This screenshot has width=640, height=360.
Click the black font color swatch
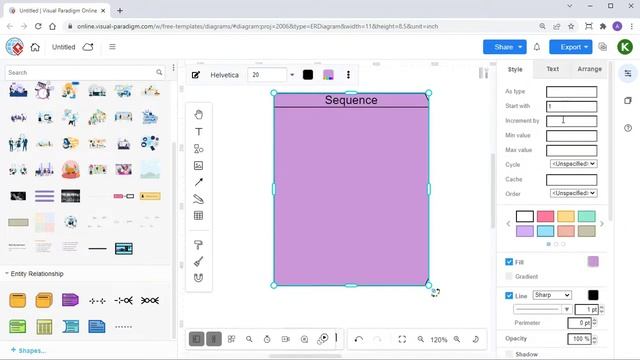pyautogui.click(x=308, y=75)
